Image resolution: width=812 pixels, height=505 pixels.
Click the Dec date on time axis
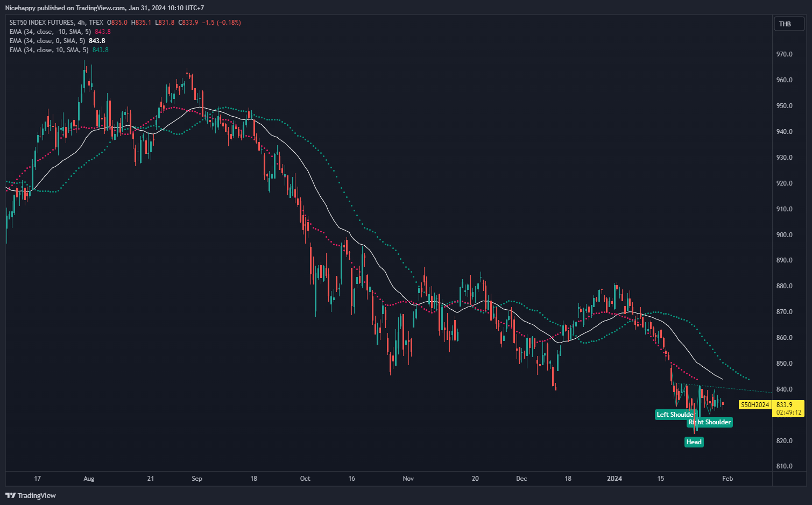tap(521, 479)
